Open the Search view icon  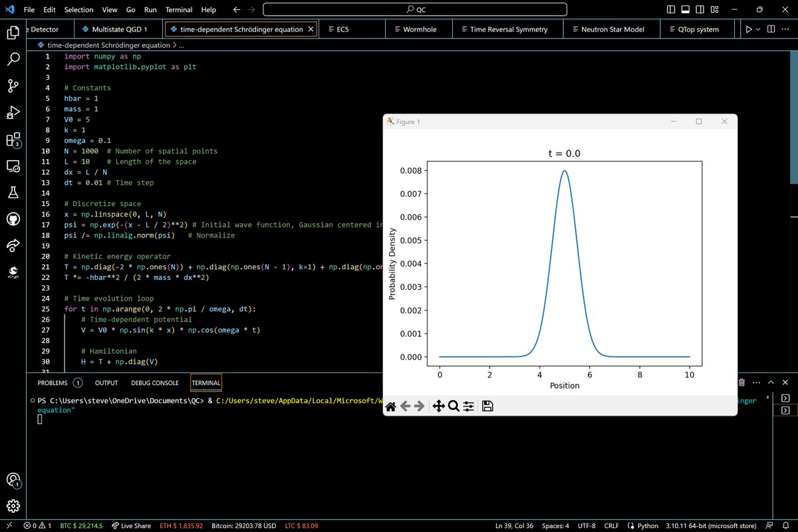pyautogui.click(x=13, y=59)
